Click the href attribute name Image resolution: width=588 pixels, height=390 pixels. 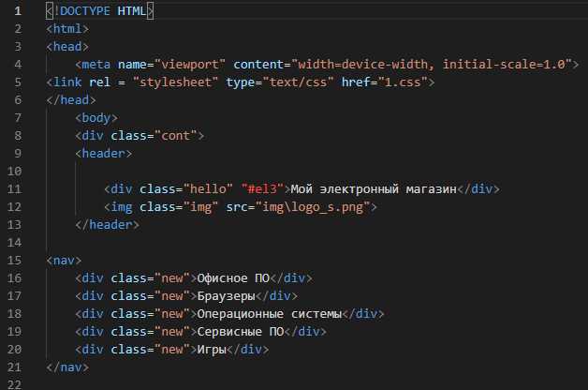[x=356, y=82]
